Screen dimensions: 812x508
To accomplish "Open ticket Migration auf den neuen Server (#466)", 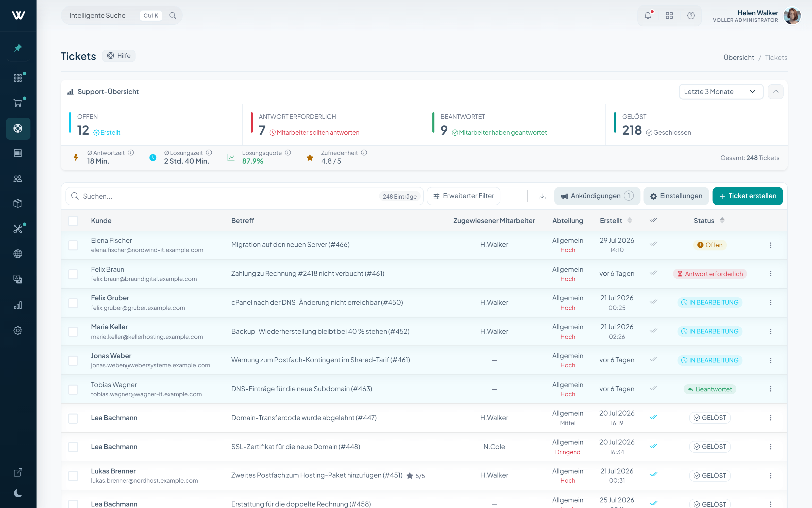I will pos(290,245).
